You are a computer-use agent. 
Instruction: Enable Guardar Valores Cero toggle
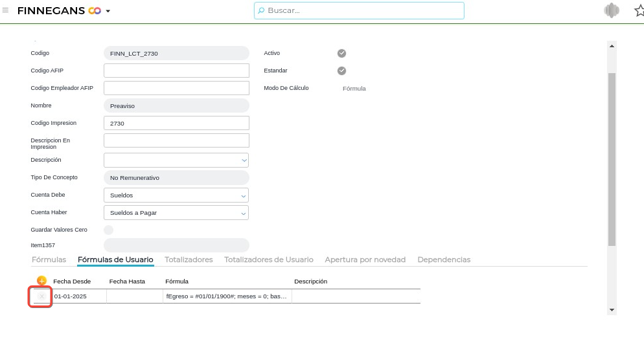tap(109, 230)
